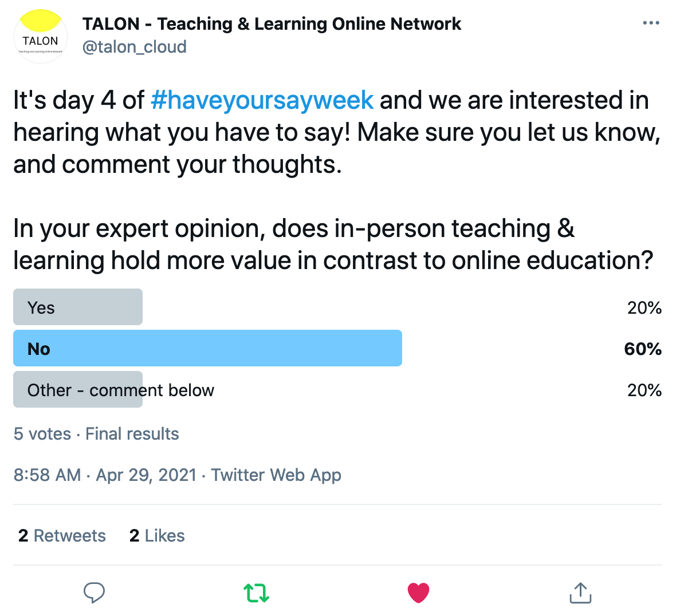Open TALON - Teaching & Learning Online Network profile
The height and width of the screenshot is (616, 676).
click(272, 24)
